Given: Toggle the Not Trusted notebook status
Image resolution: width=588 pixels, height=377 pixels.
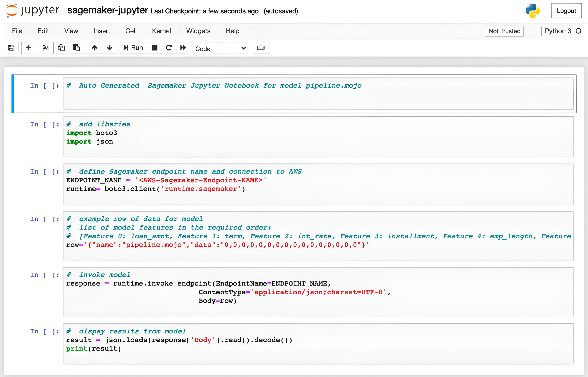Looking at the screenshot, I should click(504, 31).
